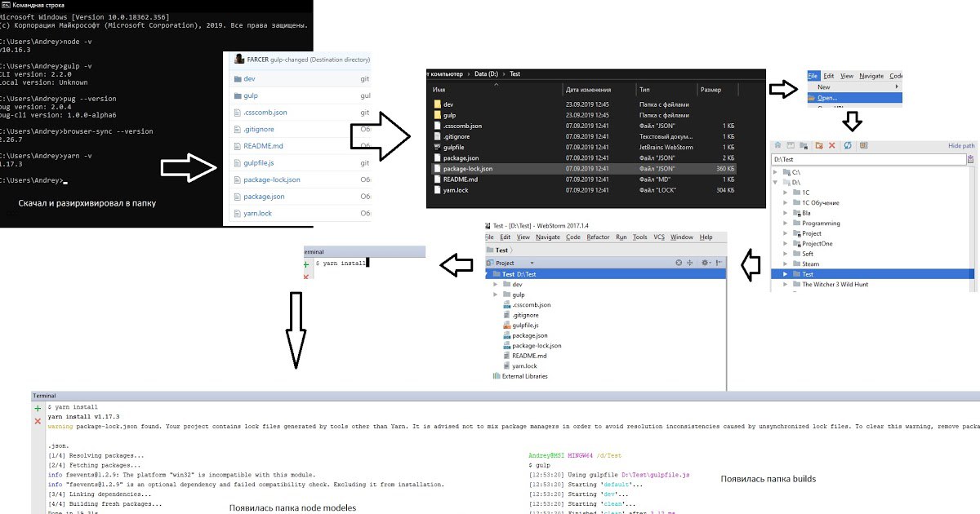Expand the C:\ drive in file chooser
The height and width of the screenshot is (514, 980).
tap(776, 172)
